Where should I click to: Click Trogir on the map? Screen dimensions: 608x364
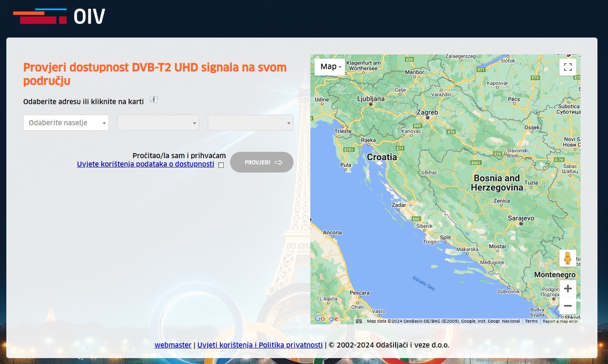pyautogui.click(x=430, y=242)
